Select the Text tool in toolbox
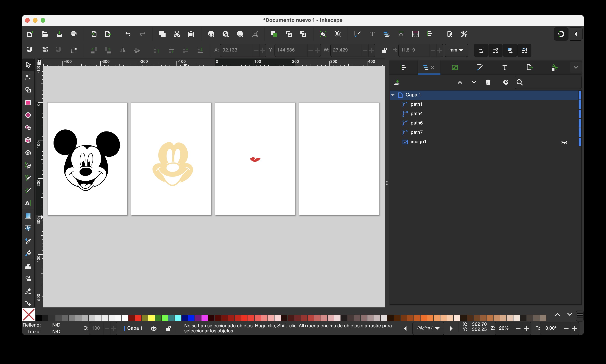 pyautogui.click(x=28, y=203)
